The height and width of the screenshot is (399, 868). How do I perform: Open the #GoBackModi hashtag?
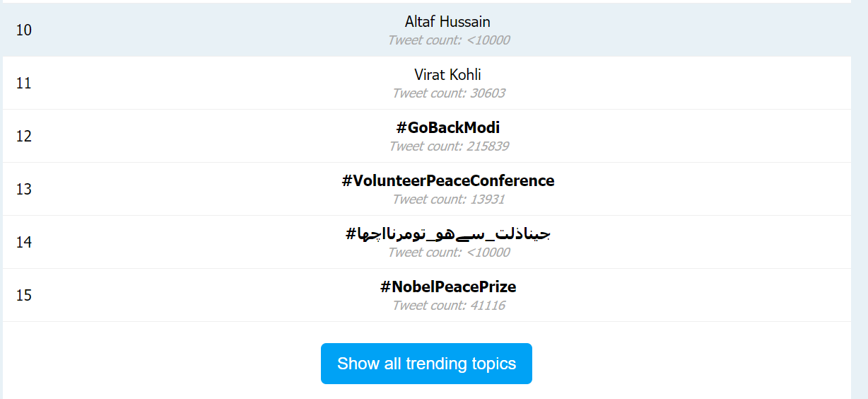pyautogui.click(x=448, y=127)
